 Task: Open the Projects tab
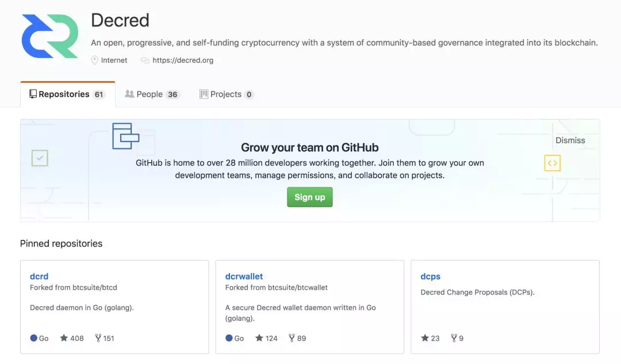coord(227,94)
